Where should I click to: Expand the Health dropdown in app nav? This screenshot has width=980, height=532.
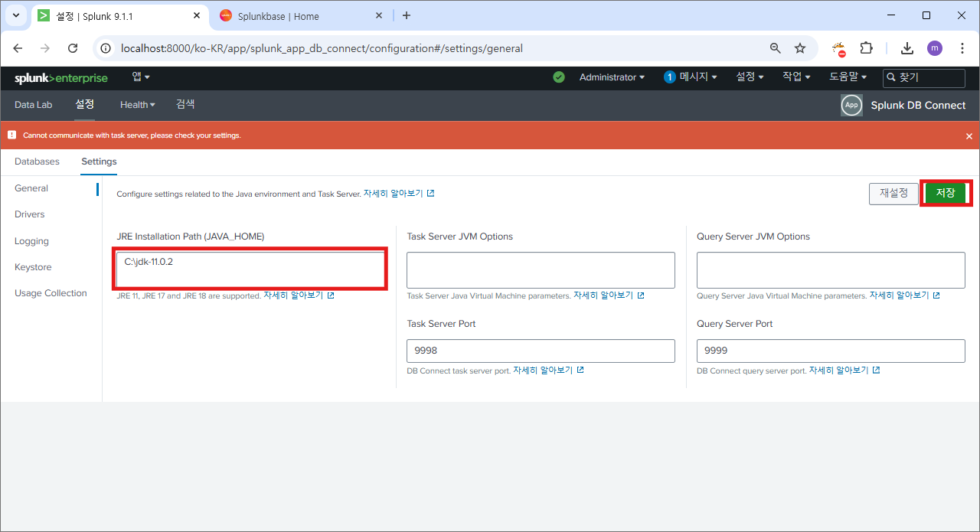(138, 105)
